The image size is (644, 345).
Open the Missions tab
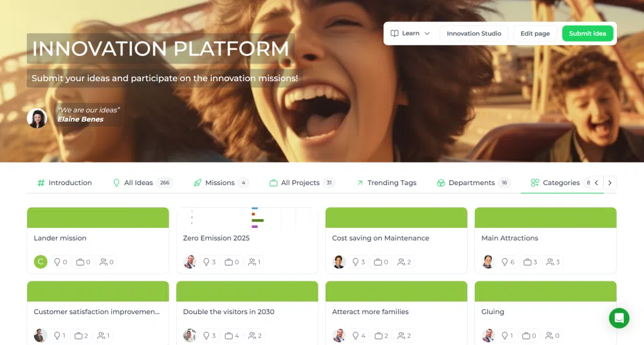click(221, 183)
